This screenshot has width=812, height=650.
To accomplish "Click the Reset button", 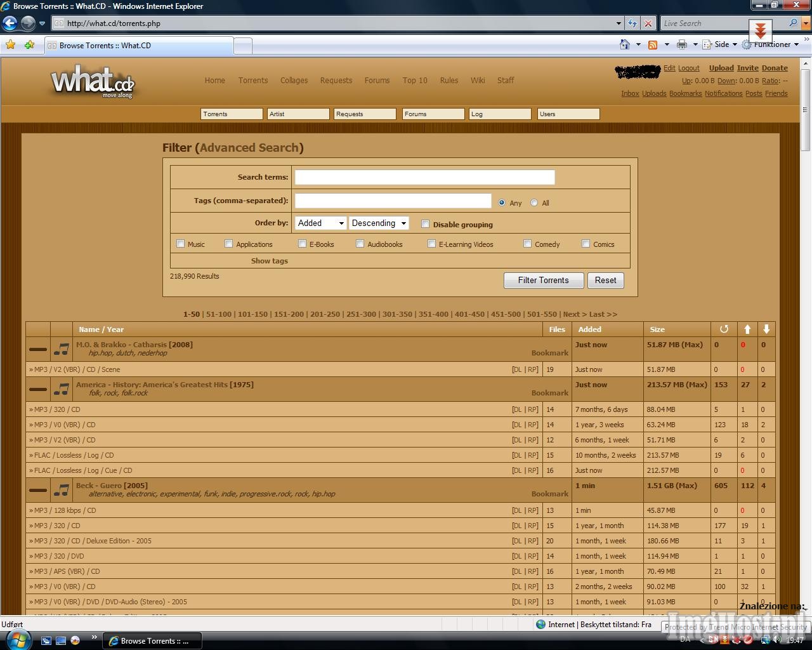I will 606,281.
